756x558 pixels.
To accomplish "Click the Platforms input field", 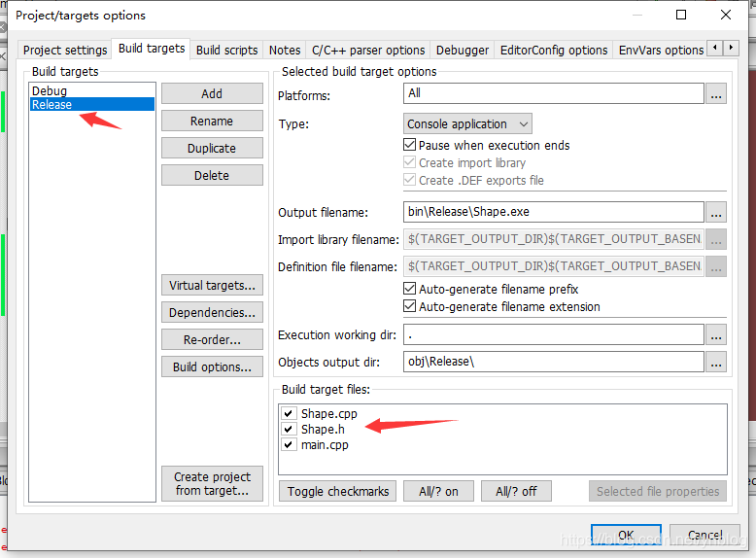I will pyautogui.click(x=554, y=93).
